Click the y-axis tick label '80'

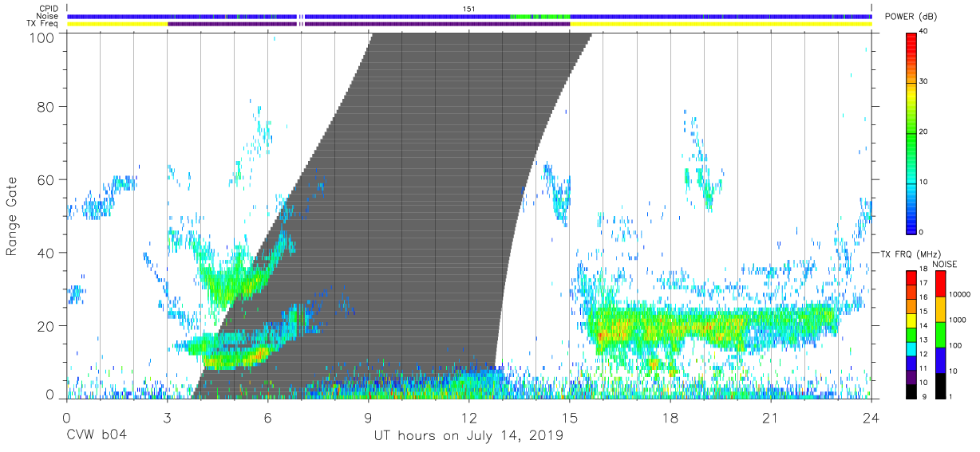coord(47,106)
